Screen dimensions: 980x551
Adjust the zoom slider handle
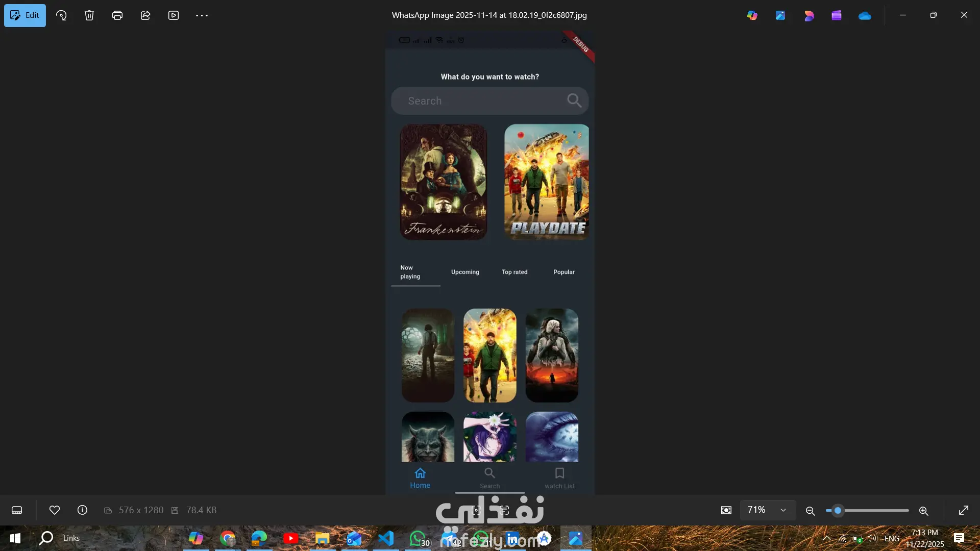click(x=838, y=510)
